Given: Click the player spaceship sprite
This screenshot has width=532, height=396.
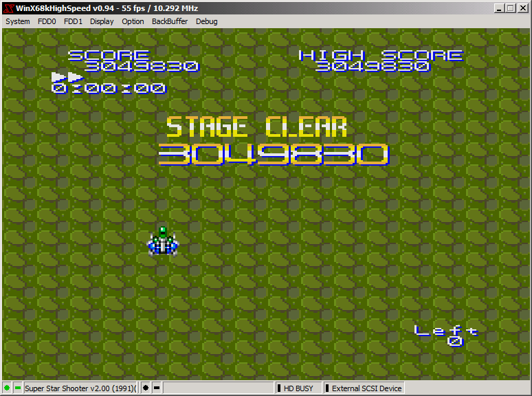Looking at the screenshot, I should point(163,241).
